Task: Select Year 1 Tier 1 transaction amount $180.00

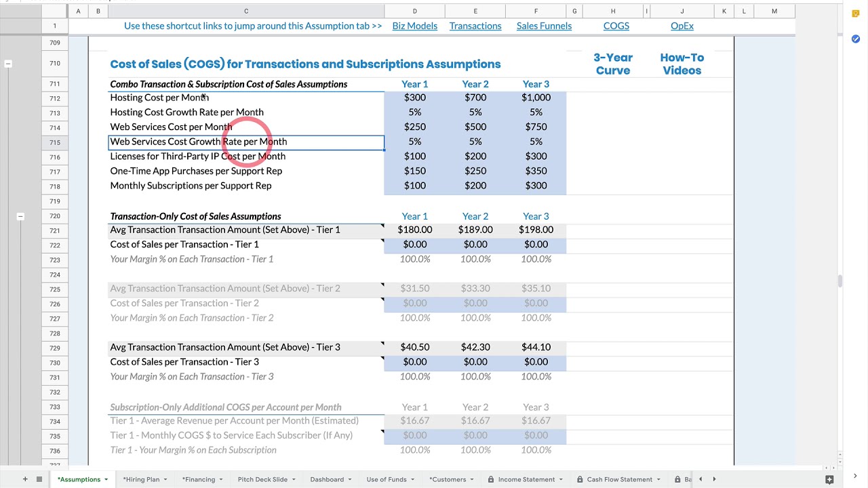Action: coord(415,230)
